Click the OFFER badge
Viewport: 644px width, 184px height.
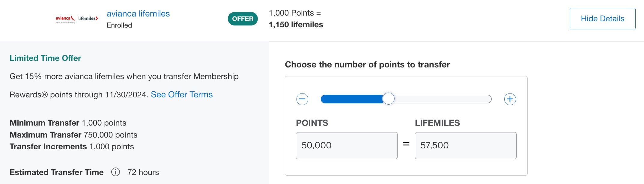point(243,18)
